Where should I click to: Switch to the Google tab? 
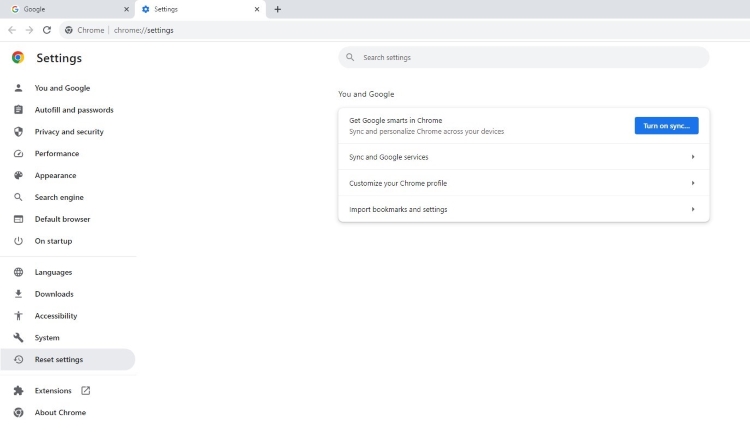(x=67, y=9)
